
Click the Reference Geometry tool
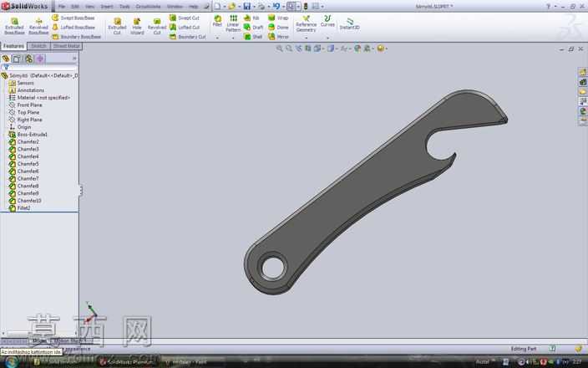(x=306, y=23)
